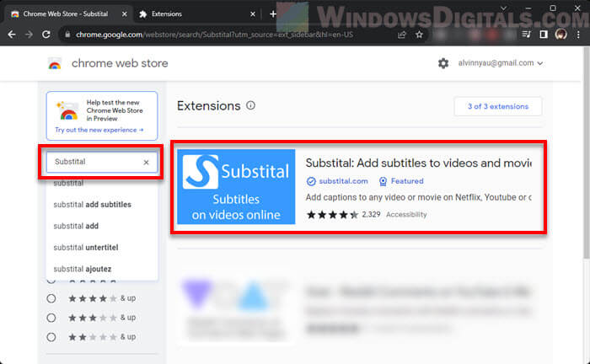Clear the Substital search box
Viewport: 590px width, 364px height.
coord(146,162)
